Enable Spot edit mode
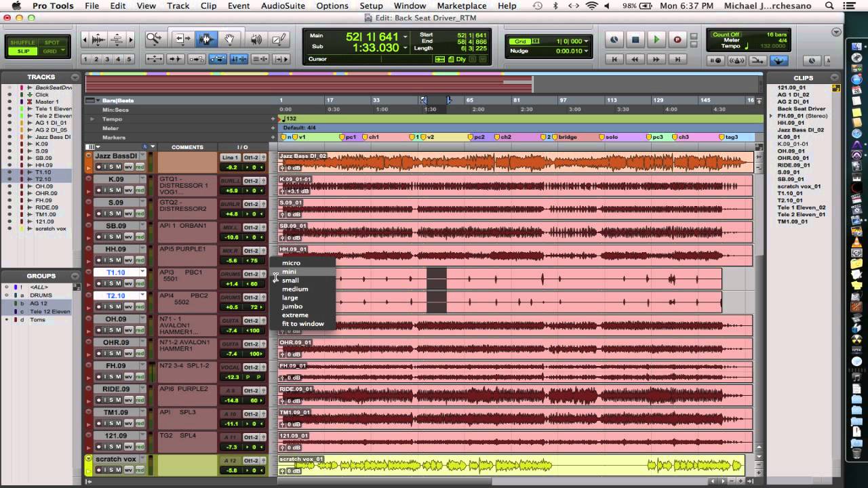Image resolution: width=868 pixels, height=488 pixels. coord(52,43)
